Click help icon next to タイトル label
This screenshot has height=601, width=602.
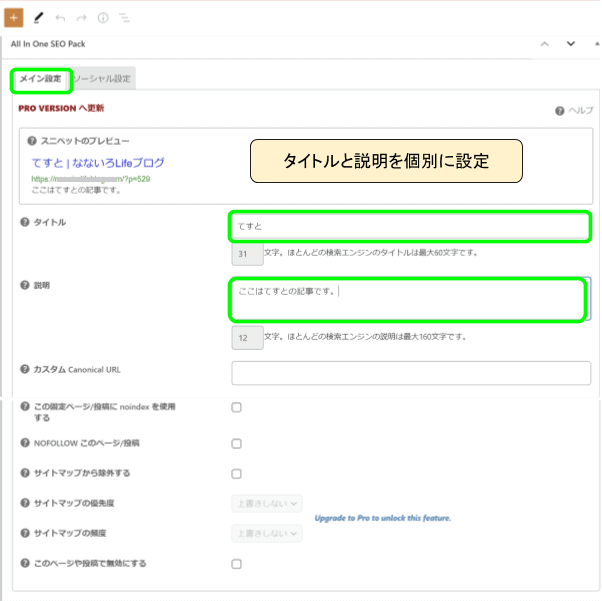tap(24, 222)
